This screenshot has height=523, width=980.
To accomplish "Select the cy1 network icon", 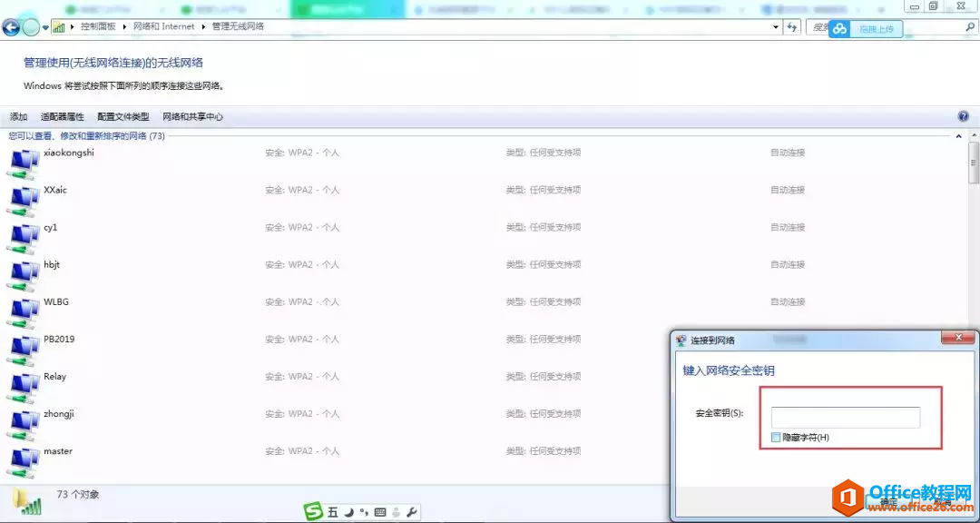I will [x=23, y=240].
